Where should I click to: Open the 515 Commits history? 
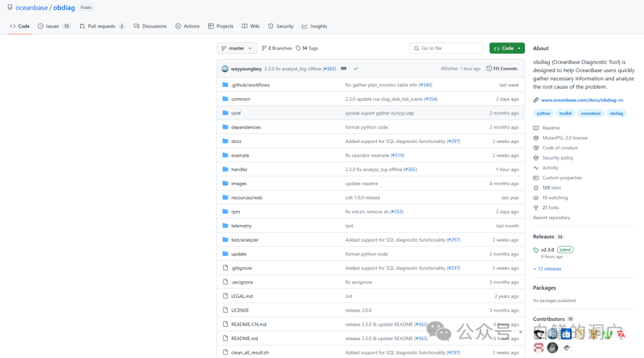[x=502, y=69]
